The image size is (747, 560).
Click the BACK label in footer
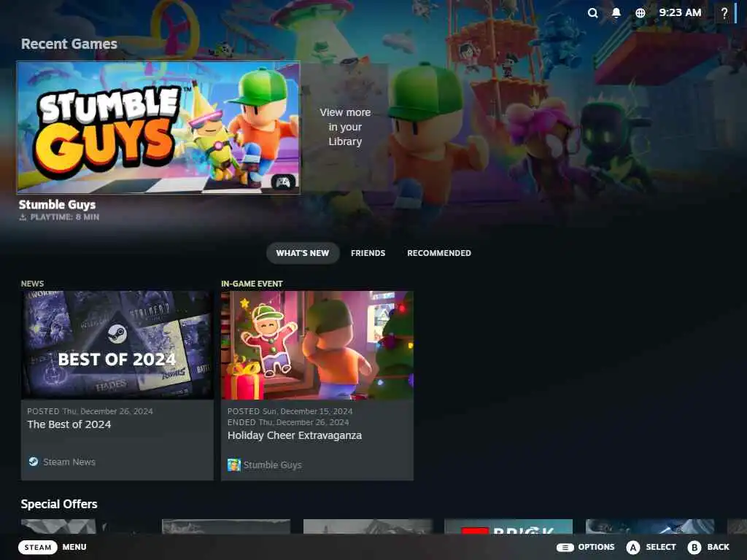pos(718,547)
